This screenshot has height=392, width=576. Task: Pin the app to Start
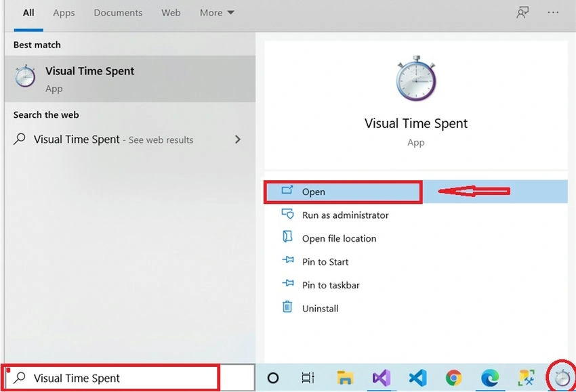pyautogui.click(x=416, y=262)
